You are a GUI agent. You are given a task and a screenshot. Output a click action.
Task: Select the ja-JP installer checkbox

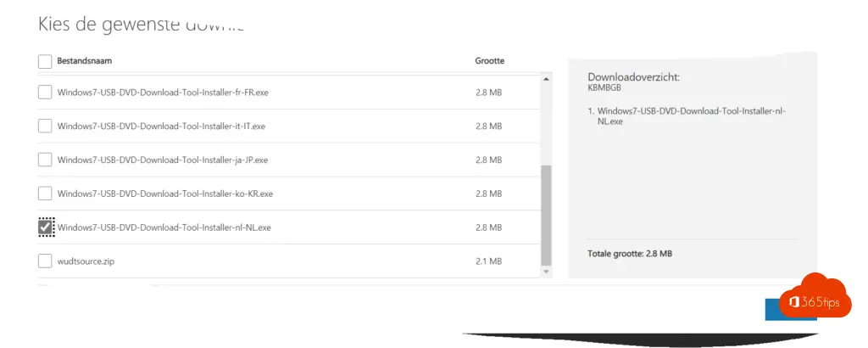pyautogui.click(x=45, y=160)
